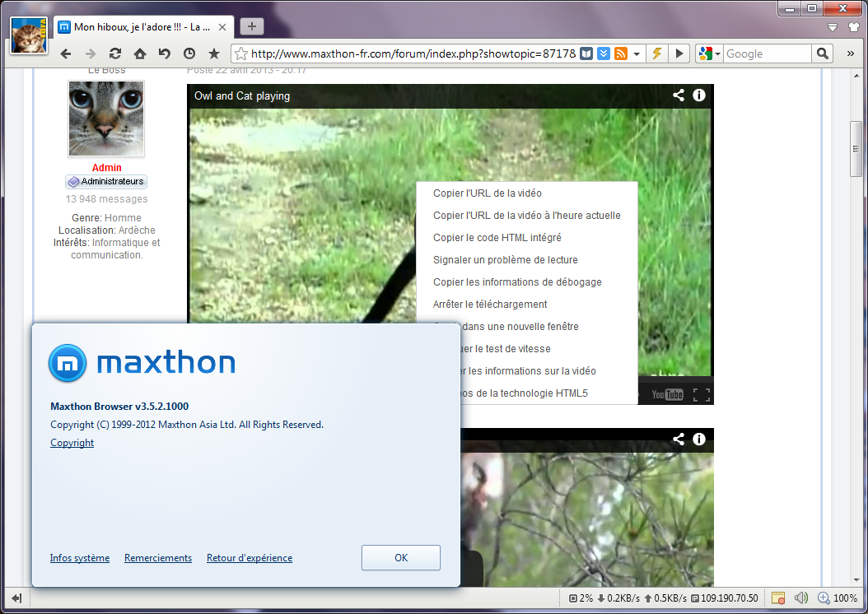Toggle the popup blocker status icon
The width and height of the screenshot is (868, 614).
click(x=778, y=598)
